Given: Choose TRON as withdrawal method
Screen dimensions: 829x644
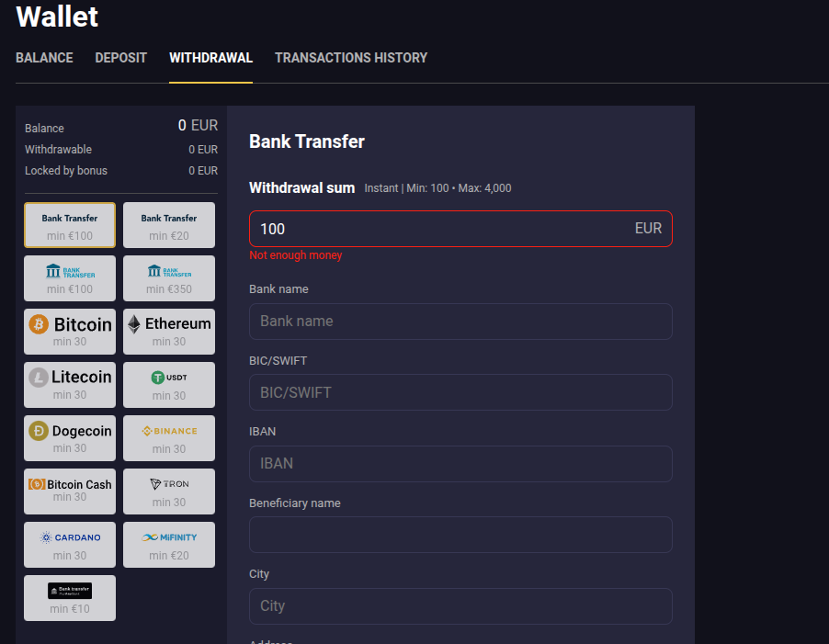Looking at the screenshot, I should 169,491.
